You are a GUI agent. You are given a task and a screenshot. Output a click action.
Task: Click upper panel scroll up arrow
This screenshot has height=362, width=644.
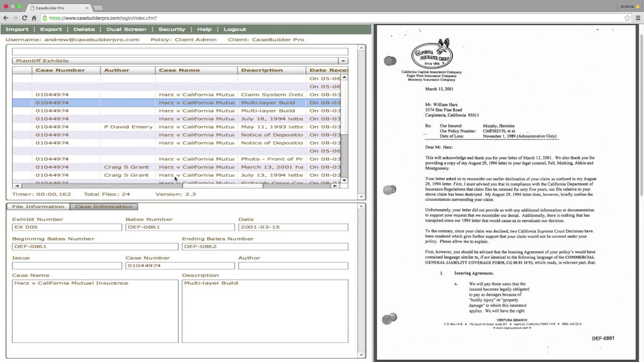click(362, 48)
